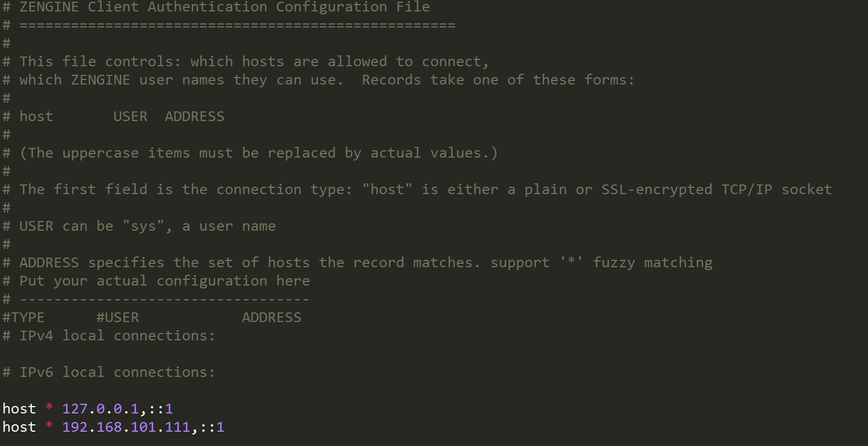The height and width of the screenshot is (446, 868).
Task: Click the word "uppercase" in parentheses
Action: [x=100, y=153]
